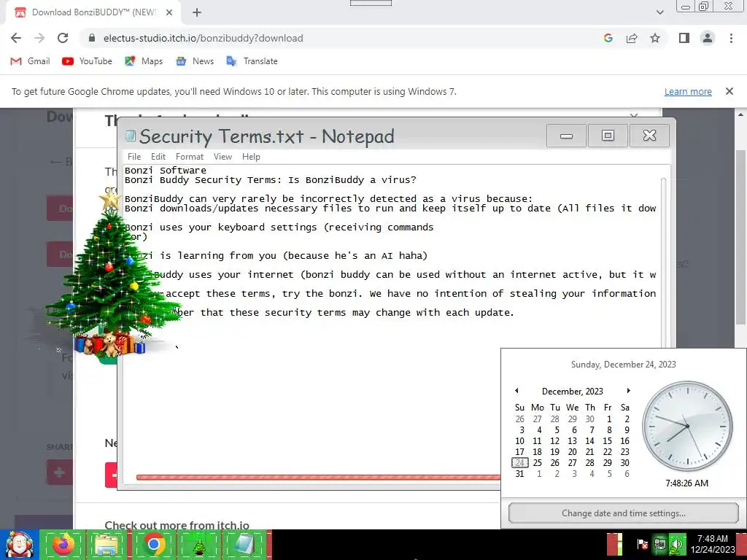747x560 pixels.
Task: Open the Translate bookmark
Action: tap(252, 61)
